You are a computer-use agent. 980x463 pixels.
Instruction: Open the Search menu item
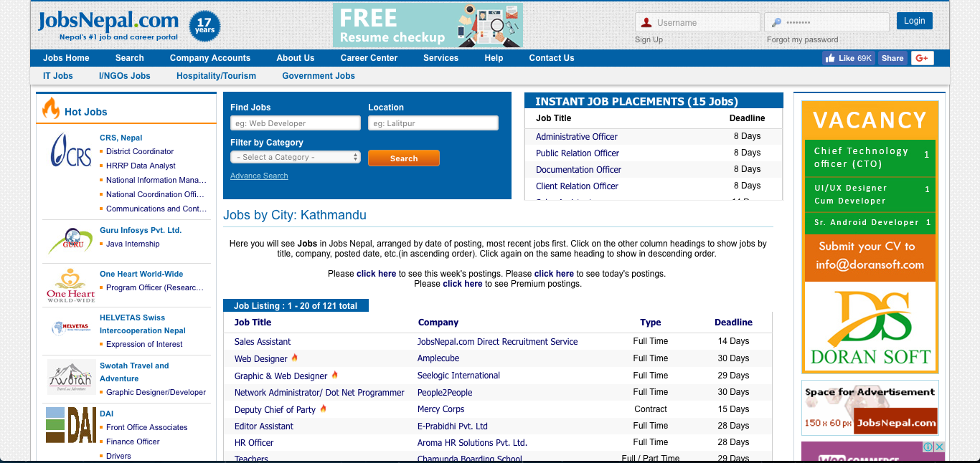tap(129, 58)
